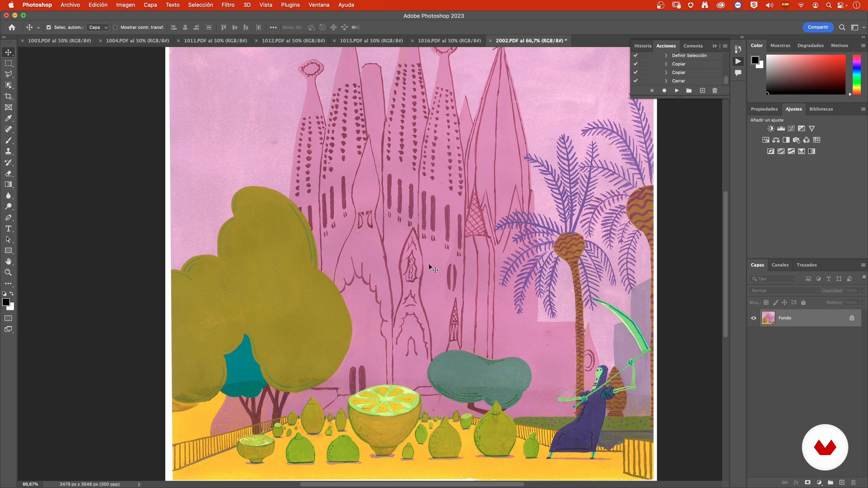Select the Hand tool
Screen dimensions: 868x488
coord(8,262)
